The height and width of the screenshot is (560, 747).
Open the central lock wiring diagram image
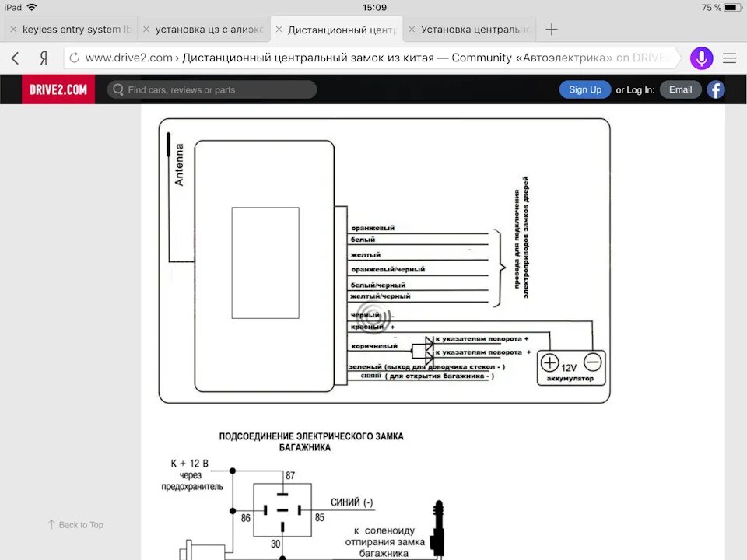384,261
